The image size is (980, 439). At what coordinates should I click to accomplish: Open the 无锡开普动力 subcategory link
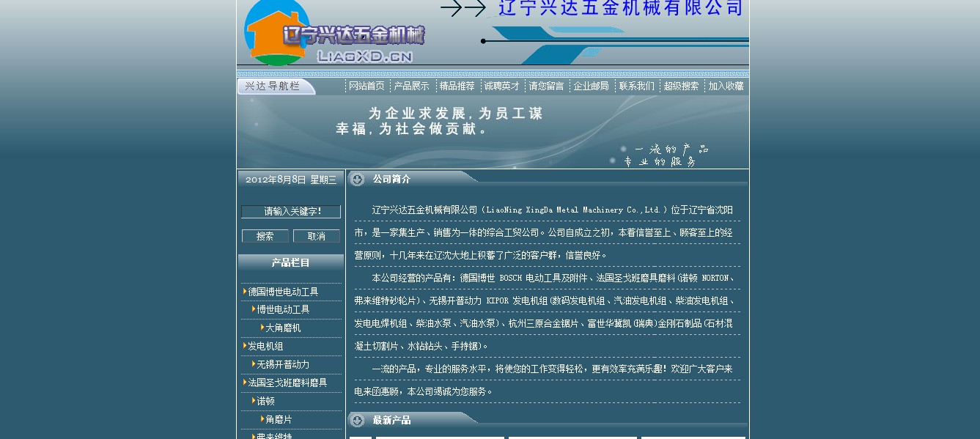(283, 364)
